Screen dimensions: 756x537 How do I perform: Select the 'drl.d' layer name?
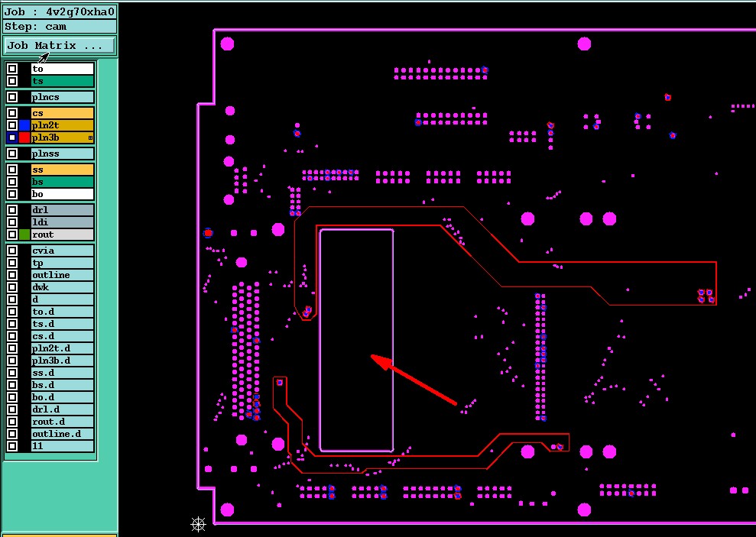pos(62,409)
